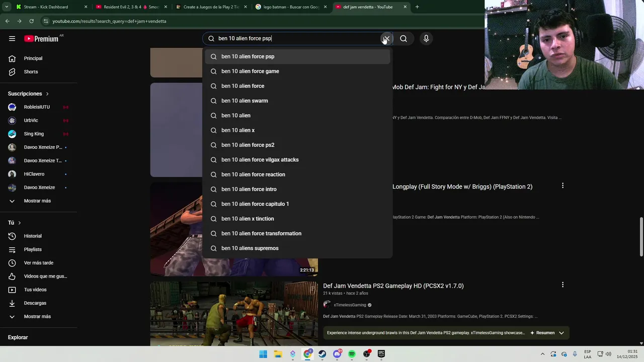Pick suggestion "ben 10 alien force intro"
Screen dimensions: 644x362
[297, 189]
